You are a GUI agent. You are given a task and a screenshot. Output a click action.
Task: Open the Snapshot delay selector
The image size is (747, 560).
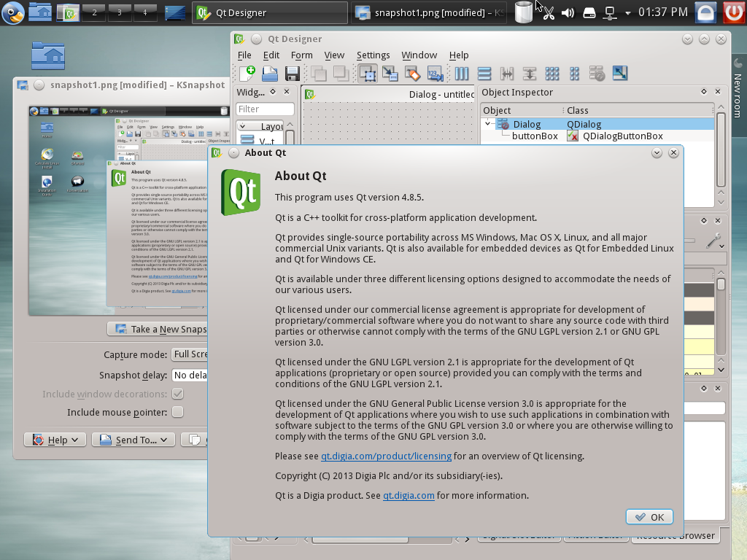tap(189, 376)
